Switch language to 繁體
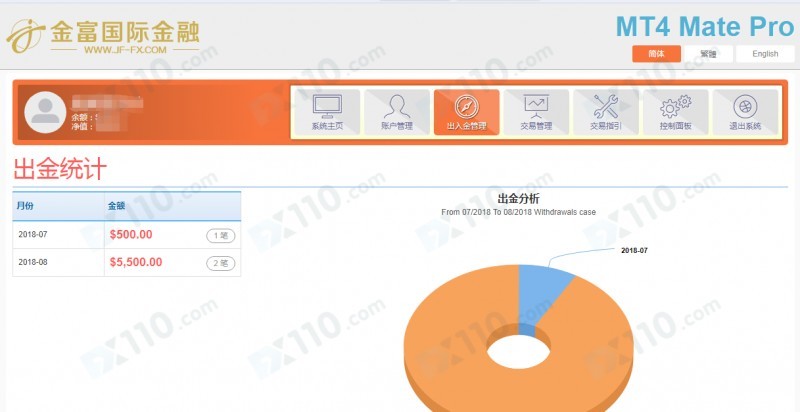The width and height of the screenshot is (800, 412). [x=708, y=54]
